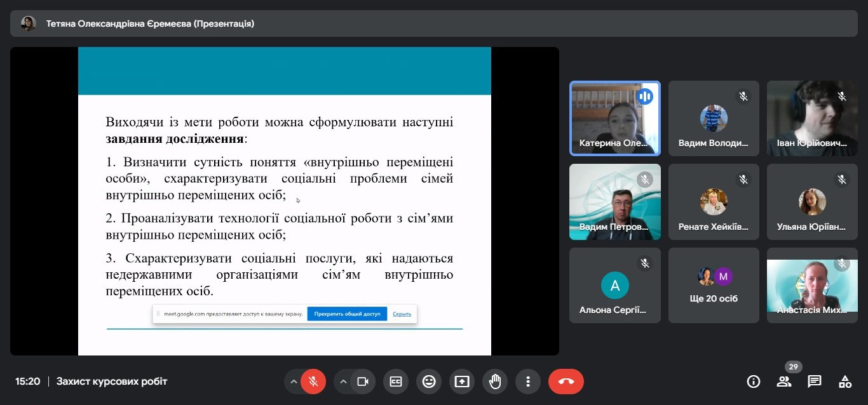868x405 pixels.
Task: Leave the call with red hang-up button
Action: [566, 382]
